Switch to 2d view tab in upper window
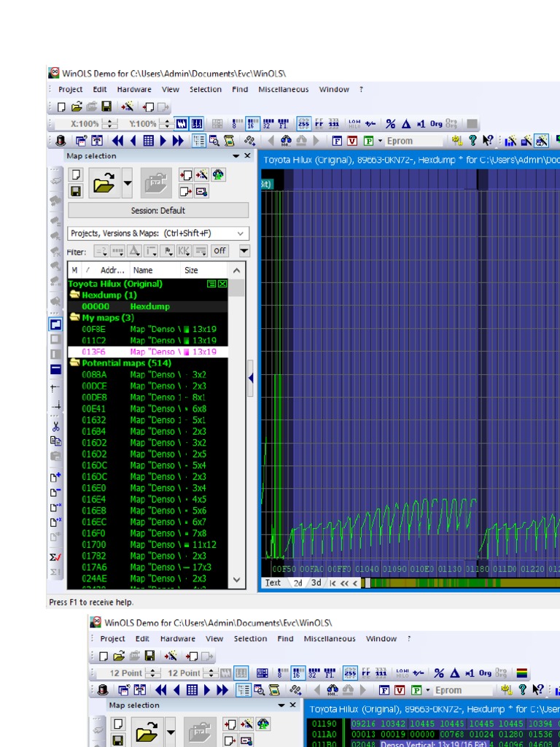Screen dimensions: 560x747 click(298, 583)
